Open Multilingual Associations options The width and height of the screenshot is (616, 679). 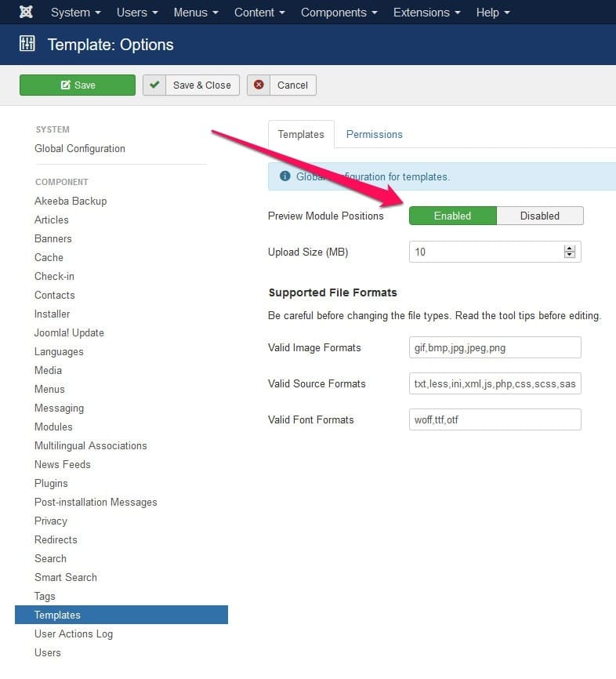point(90,445)
